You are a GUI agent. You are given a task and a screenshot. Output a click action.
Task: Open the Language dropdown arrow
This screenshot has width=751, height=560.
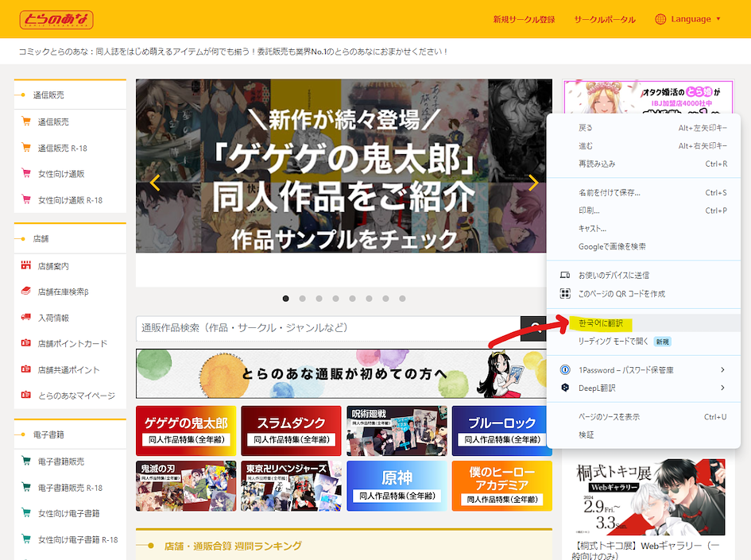(x=718, y=19)
